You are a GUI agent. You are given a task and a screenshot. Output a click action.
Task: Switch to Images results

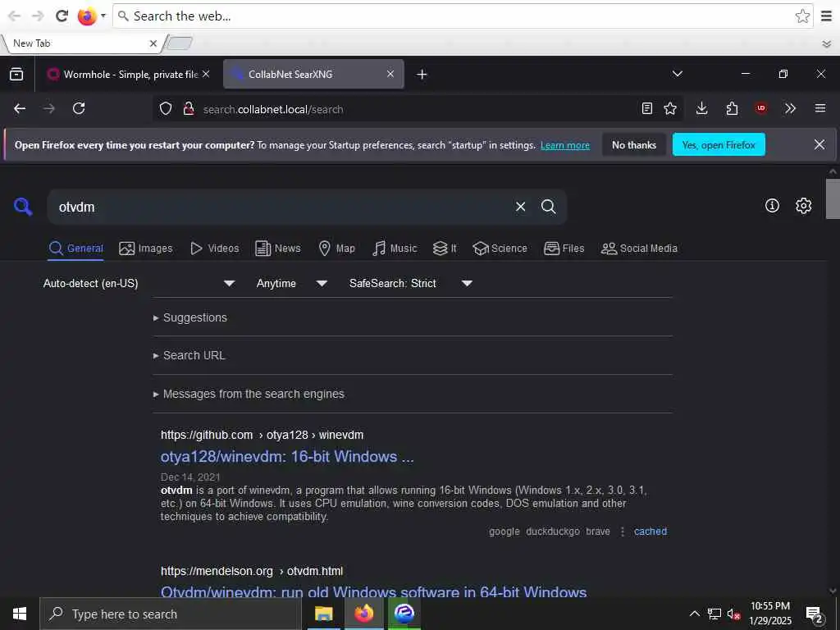[146, 249]
